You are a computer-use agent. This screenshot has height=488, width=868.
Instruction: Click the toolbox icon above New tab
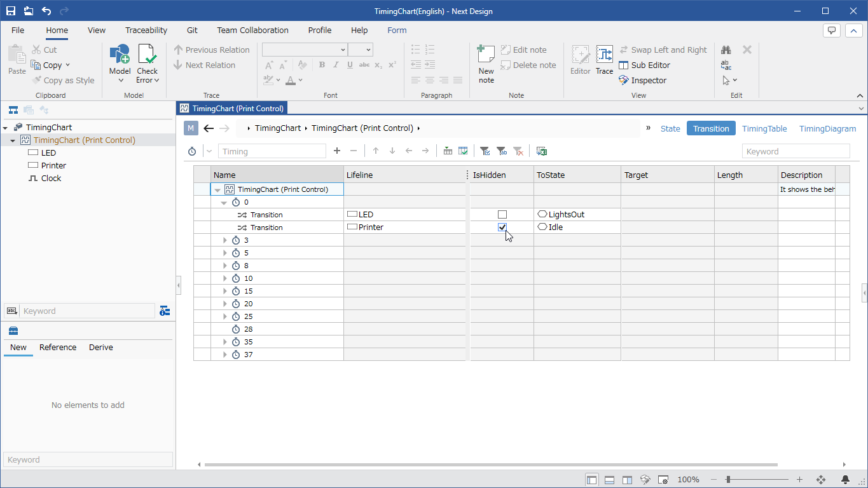pos(13,330)
